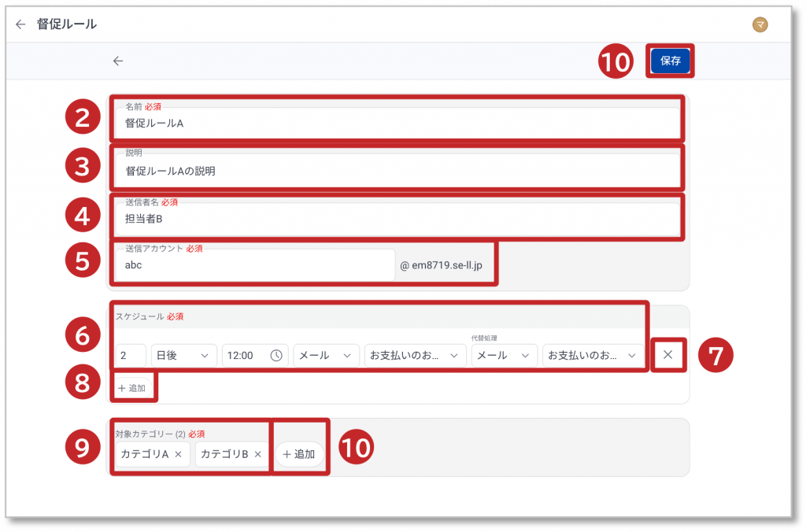Screen dimensions: 806x532
Task: Expand the メール dropdown under 代替処理
Action: (x=504, y=356)
